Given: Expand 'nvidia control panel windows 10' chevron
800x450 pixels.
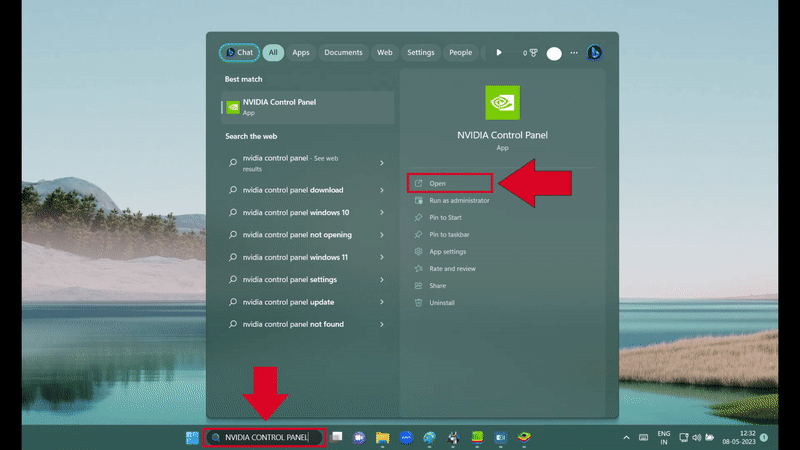Looking at the screenshot, I should (x=382, y=212).
